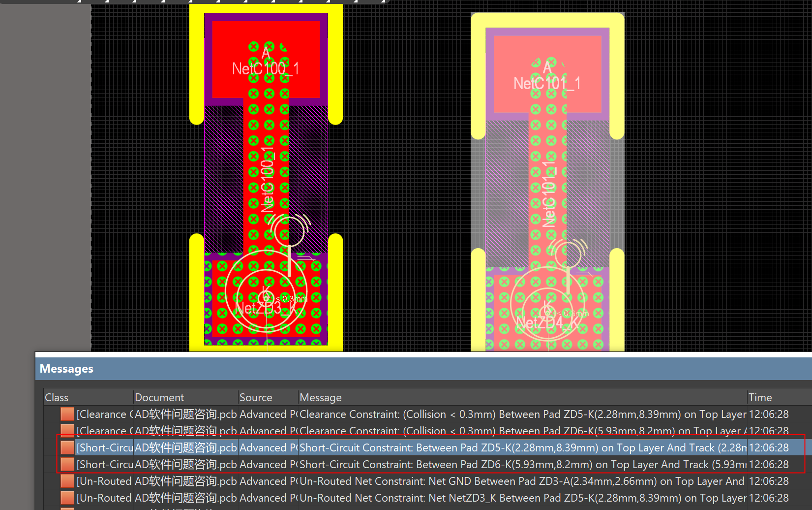Click the orange icon of the Un-Routed Net GND row

click(67, 481)
